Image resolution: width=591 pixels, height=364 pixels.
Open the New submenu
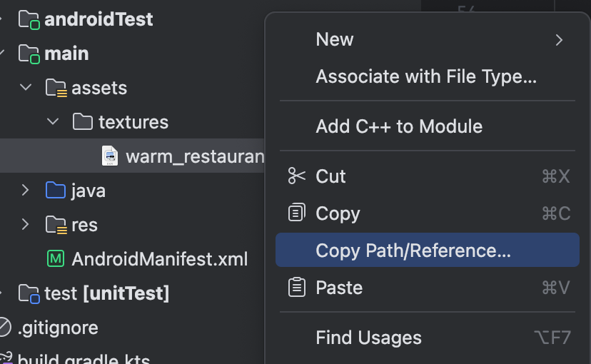click(428, 39)
